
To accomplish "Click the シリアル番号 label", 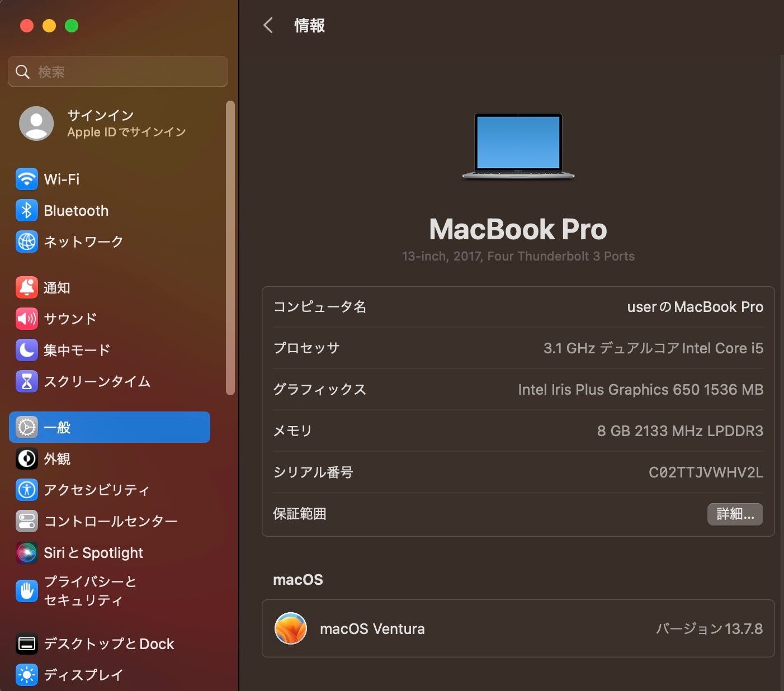I will pyautogui.click(x=313, y=472).
